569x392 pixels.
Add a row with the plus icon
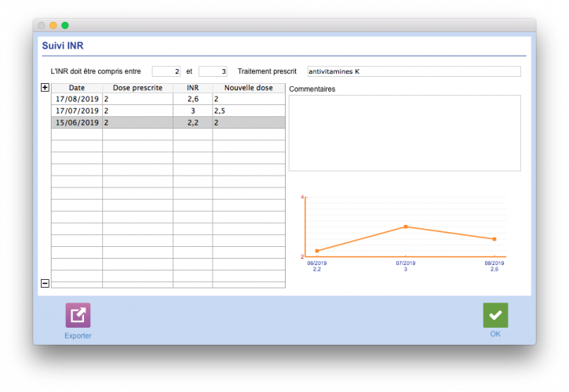pyautogui.click(x=45, y=87)
